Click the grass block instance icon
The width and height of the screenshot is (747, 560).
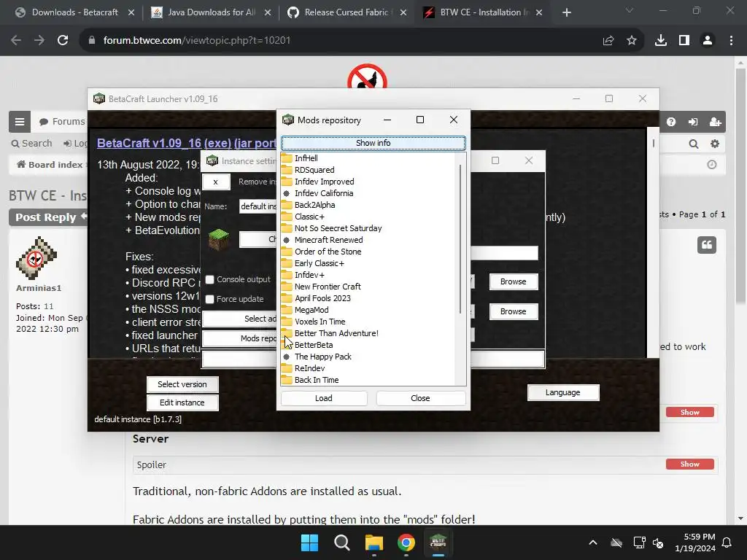(219, 239)
